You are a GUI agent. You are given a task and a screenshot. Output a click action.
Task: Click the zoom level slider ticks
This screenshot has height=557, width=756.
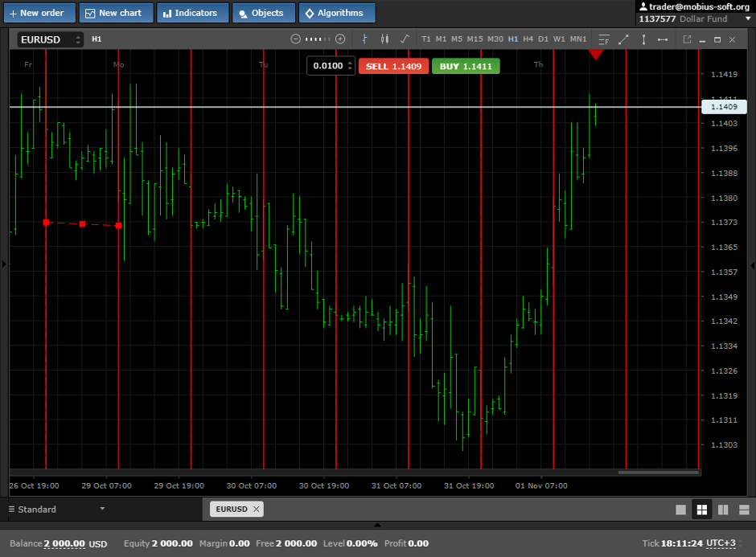pos(318,39)
